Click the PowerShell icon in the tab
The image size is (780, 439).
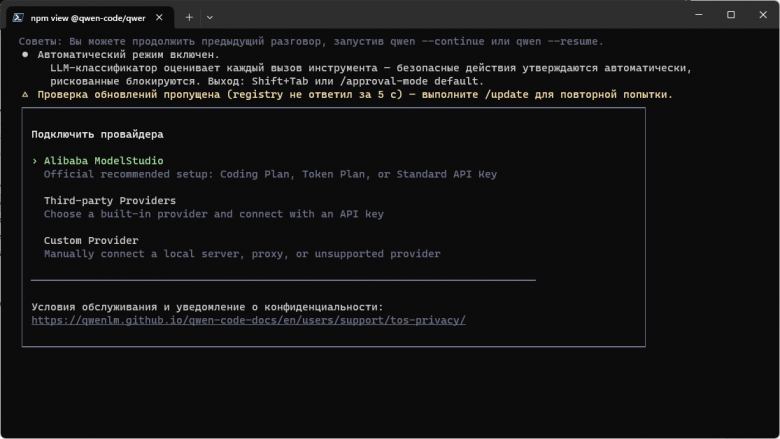pos(18,17)
